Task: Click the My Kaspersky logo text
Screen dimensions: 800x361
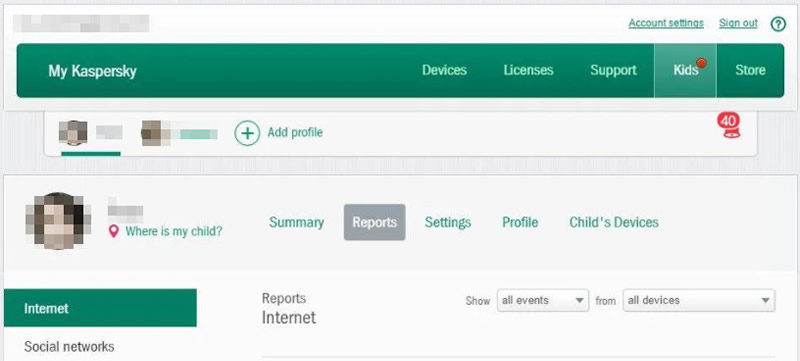Action: pos(92,71)
